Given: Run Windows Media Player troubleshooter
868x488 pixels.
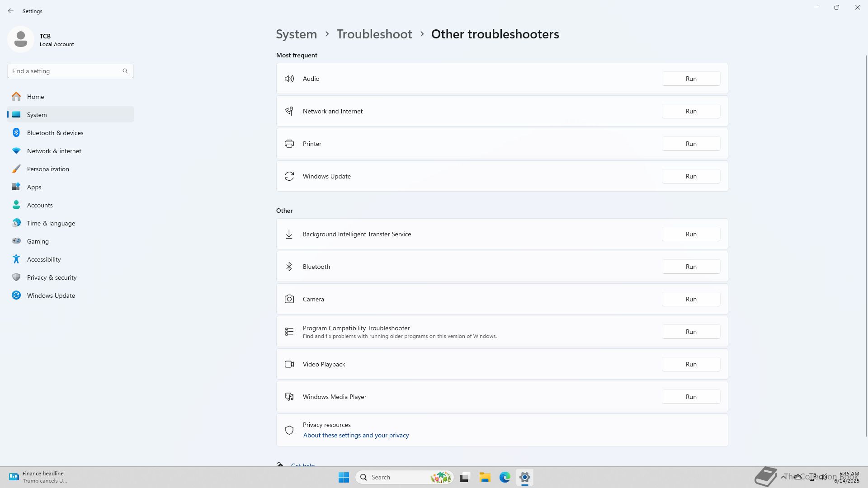Looking at the screenshot, I should pos(691,397).
